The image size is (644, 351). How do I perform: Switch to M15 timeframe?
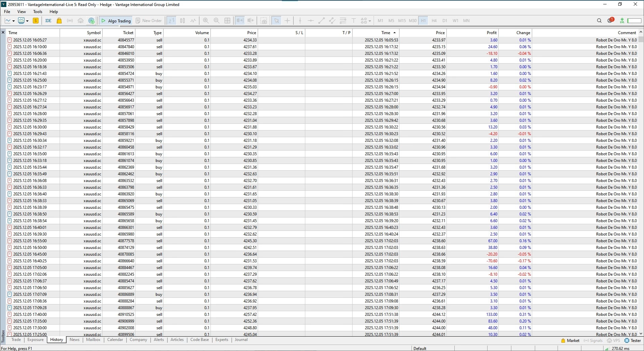402,21
